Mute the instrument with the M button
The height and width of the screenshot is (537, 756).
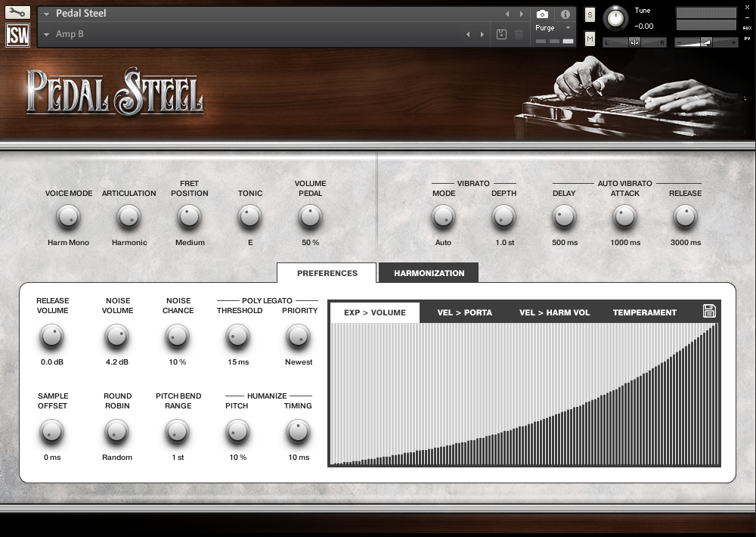click(x=590, y=38)
